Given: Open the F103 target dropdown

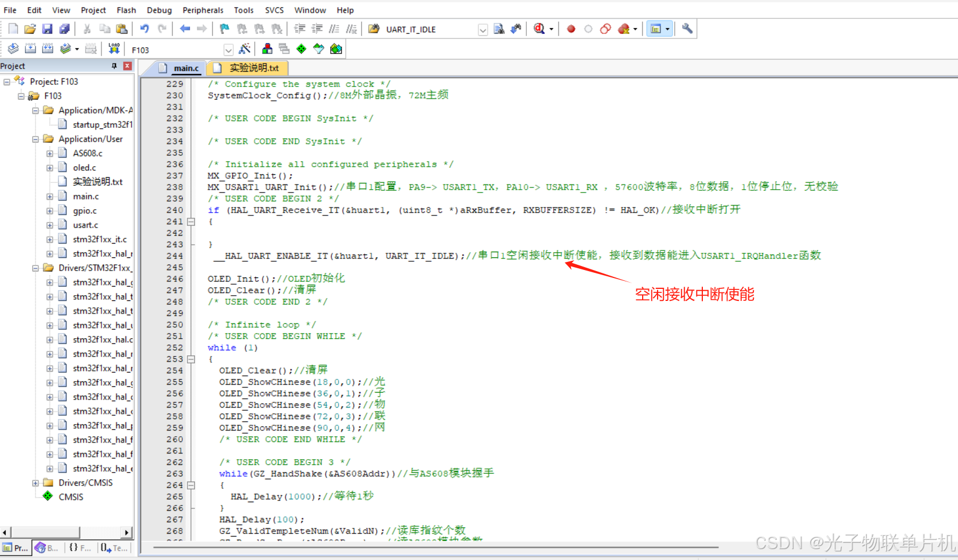Looking at the screenshot, I should (x=228, y=50).
